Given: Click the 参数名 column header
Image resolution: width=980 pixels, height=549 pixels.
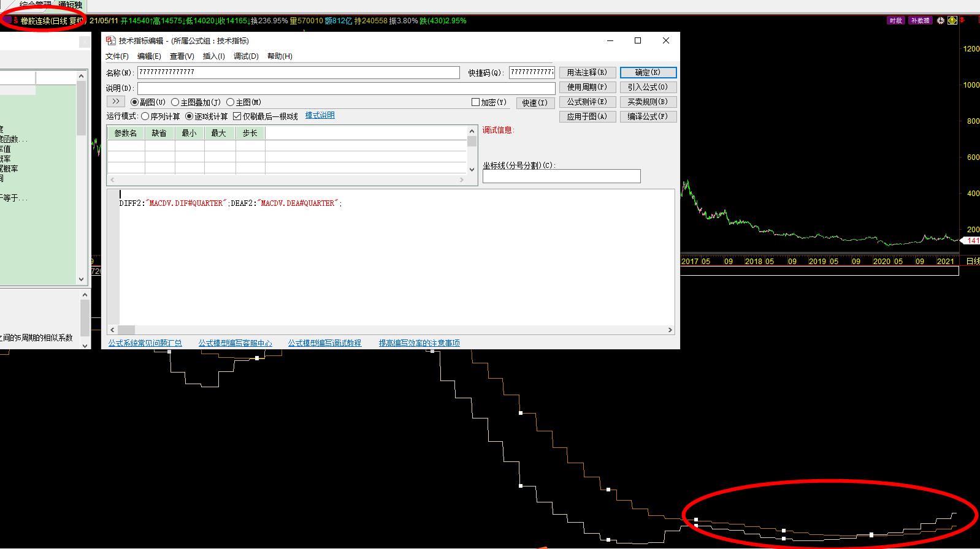Looking at the screenshot, I should (x=126, y=133).
